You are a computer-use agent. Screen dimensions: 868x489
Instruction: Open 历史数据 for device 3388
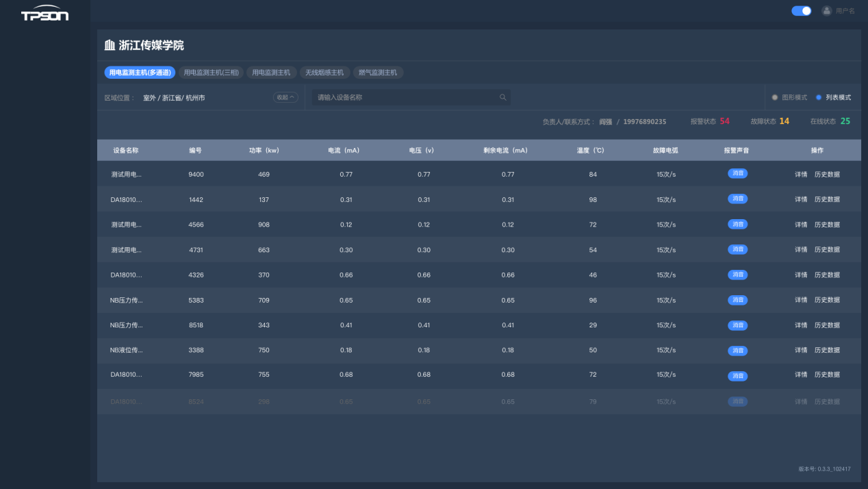click(827, 350)
